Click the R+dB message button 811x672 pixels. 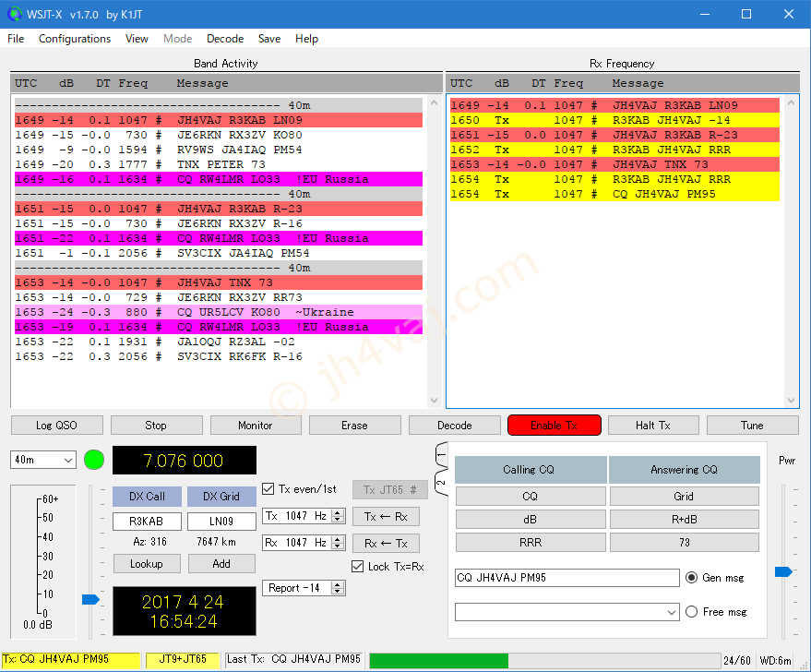684,520
